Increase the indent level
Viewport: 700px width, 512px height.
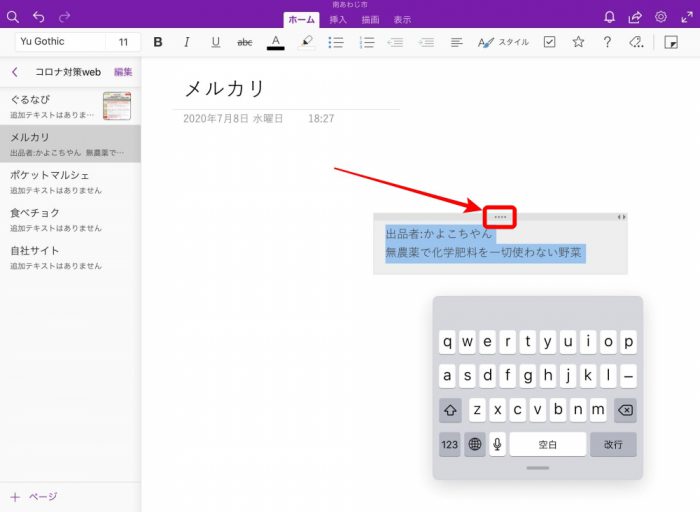click(x=426, y=42)
